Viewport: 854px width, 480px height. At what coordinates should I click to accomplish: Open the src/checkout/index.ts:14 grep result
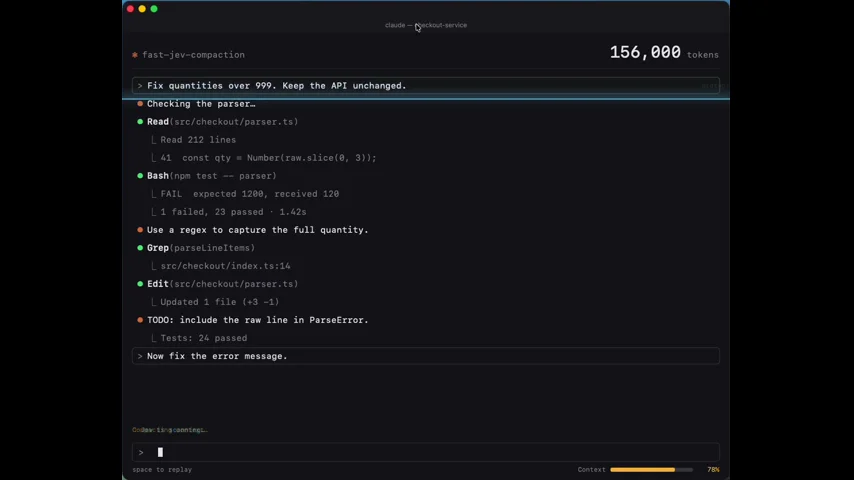[225, 266]
